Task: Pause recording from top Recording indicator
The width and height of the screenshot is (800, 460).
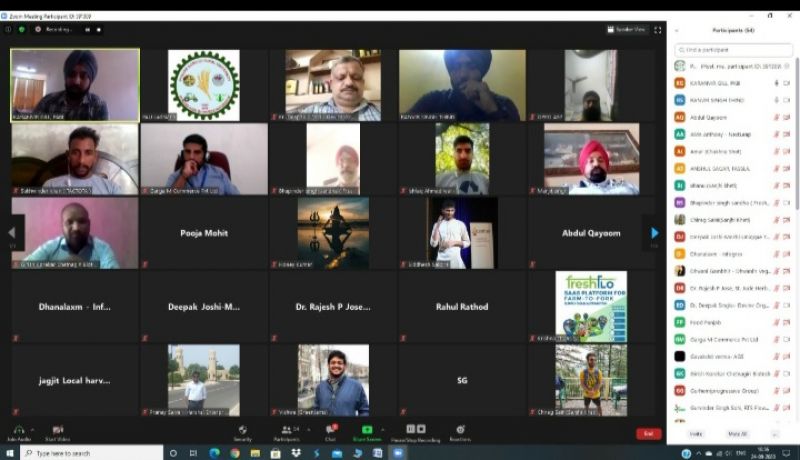Action: [88, 30]
